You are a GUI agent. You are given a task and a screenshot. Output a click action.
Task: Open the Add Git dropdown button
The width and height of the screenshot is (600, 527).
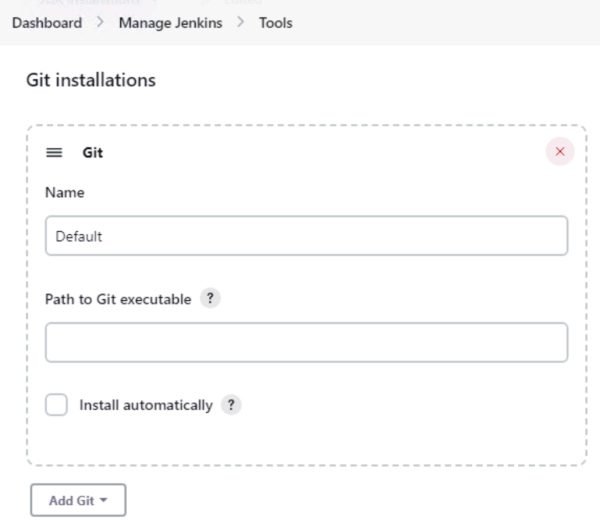(x=78, y=500)
